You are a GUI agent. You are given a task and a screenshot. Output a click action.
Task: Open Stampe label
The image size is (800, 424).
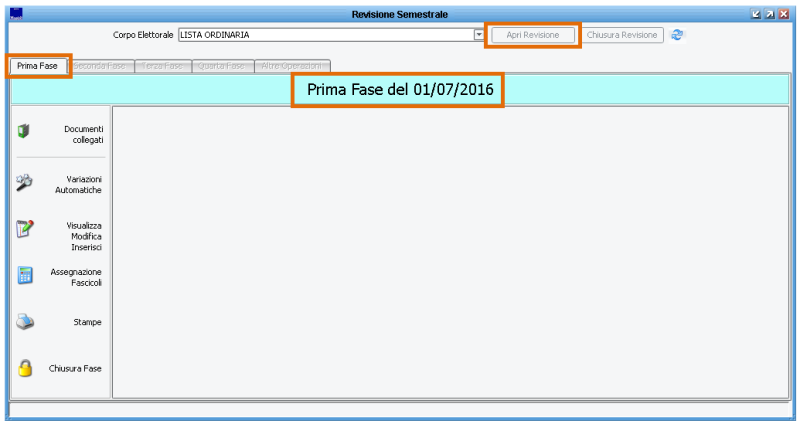pyautogui.click(x=87, y=322)
